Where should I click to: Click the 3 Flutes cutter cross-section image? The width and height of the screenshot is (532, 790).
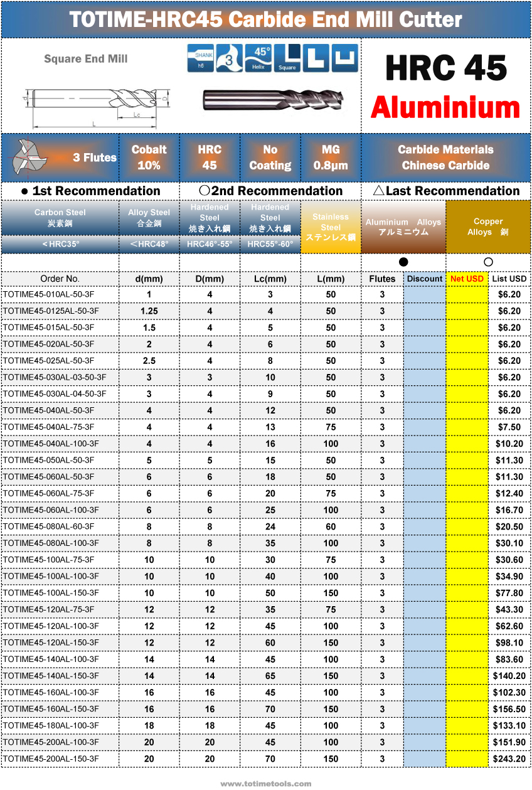[x=29, y=157]
